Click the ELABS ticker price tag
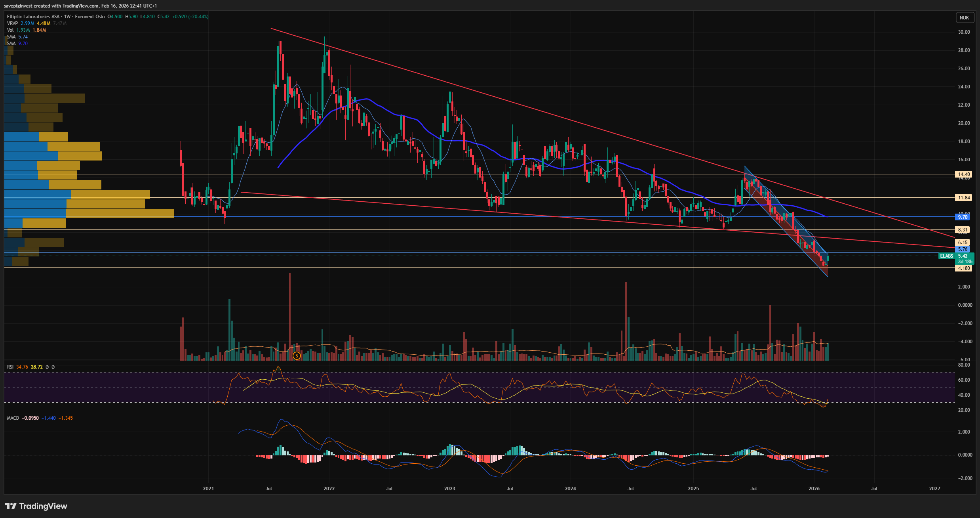Image resolution: width=980 pixels, height=518 pixels. point(946,256)
